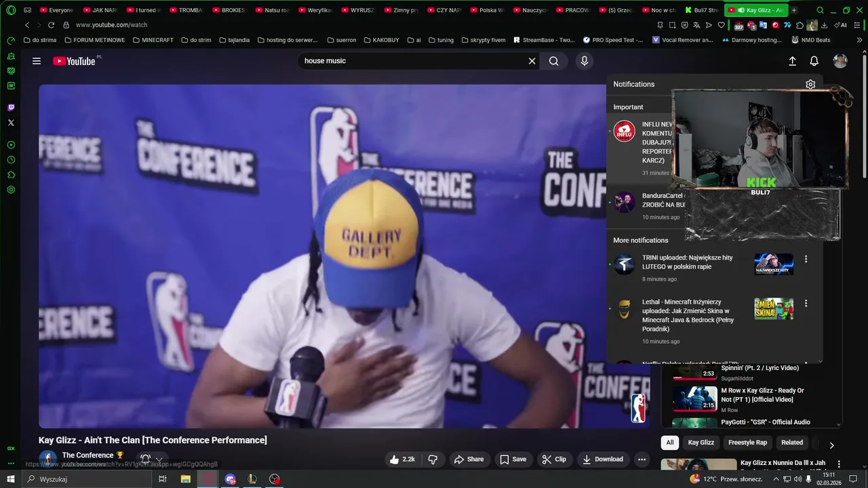Click the taskbar 'Wyszukaj' search box
The height and width of the screenshot is (488, 868).
[87, 479]
